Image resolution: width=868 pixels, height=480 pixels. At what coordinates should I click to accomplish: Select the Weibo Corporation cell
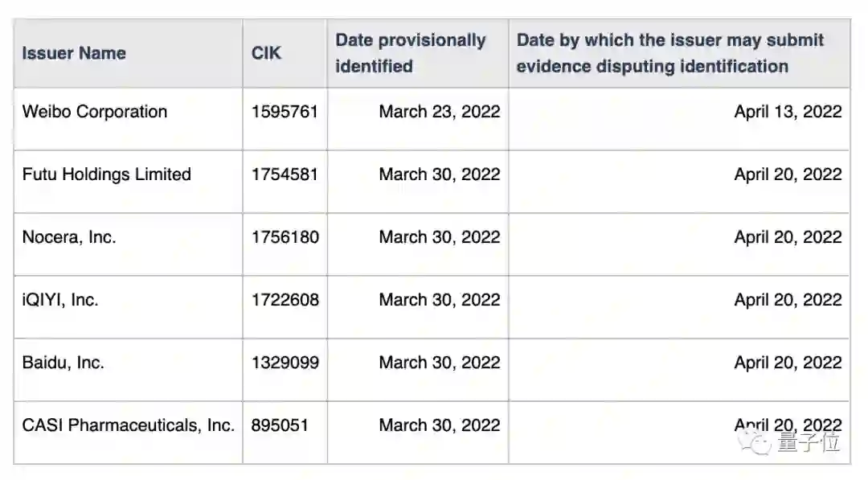pos(95,112)
